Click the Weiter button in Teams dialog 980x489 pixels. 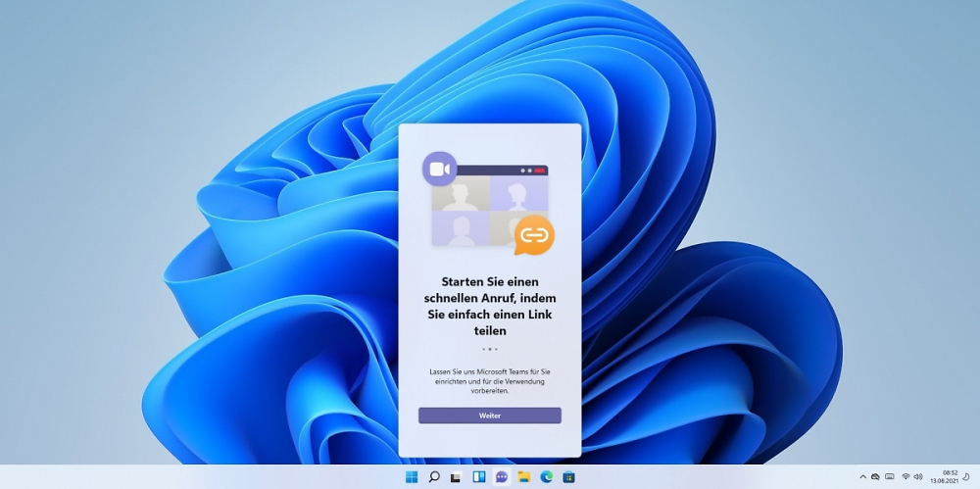489,416
